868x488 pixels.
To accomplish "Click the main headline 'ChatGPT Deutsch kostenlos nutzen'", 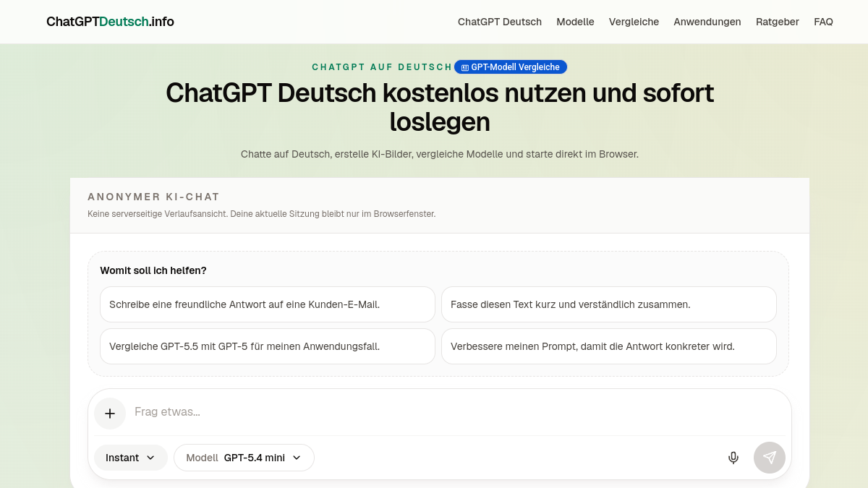I will click(x=440, y=107).
